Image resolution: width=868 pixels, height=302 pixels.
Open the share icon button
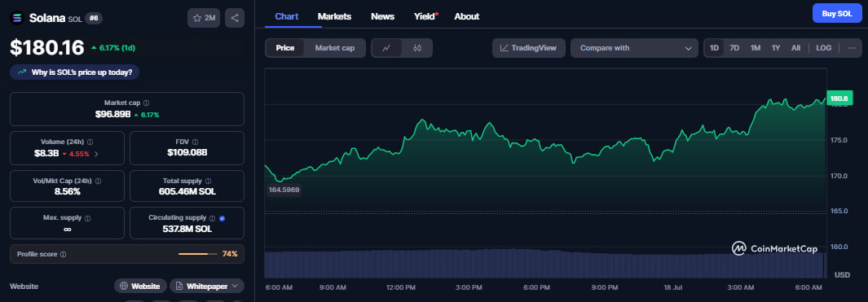tap(235, 18)
